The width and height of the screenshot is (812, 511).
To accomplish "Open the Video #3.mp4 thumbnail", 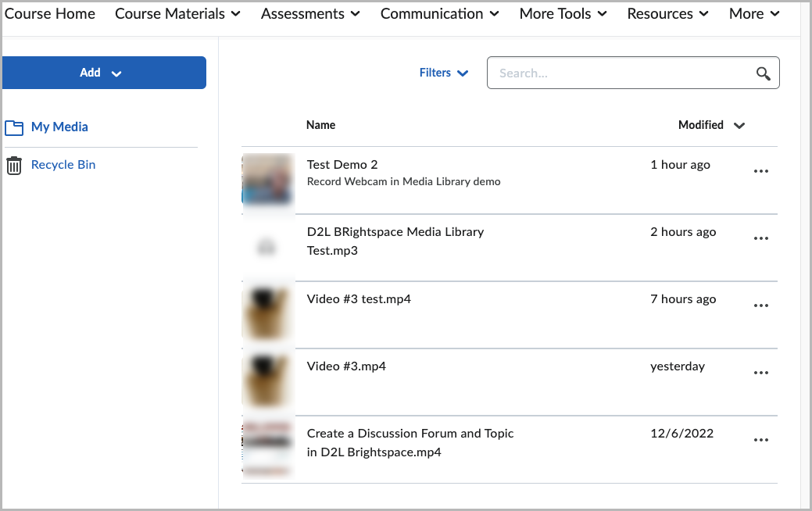I will tap(268, 381).
